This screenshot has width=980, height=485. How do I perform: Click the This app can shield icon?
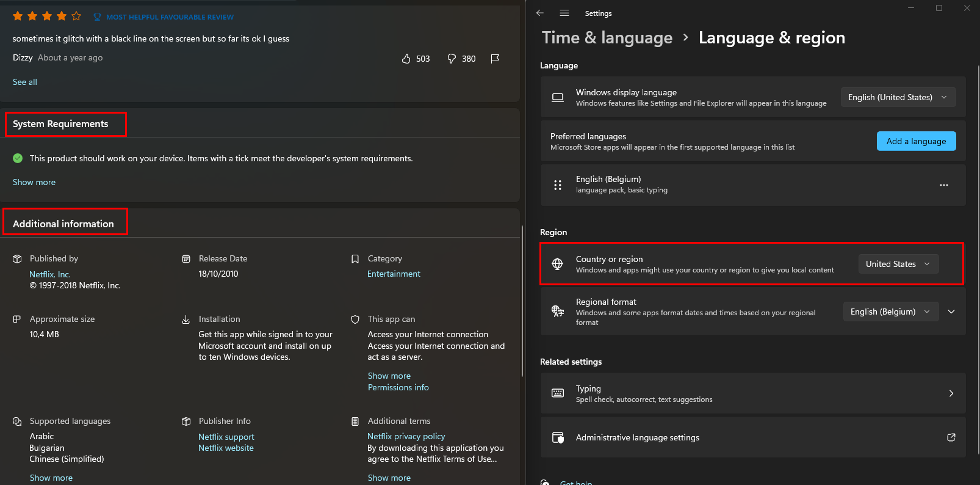(355, 319)
